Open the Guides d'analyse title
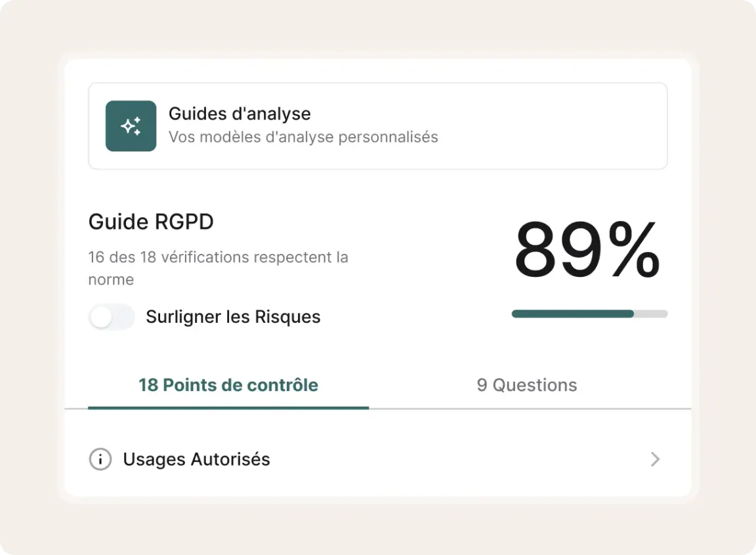 pos(240,113)
